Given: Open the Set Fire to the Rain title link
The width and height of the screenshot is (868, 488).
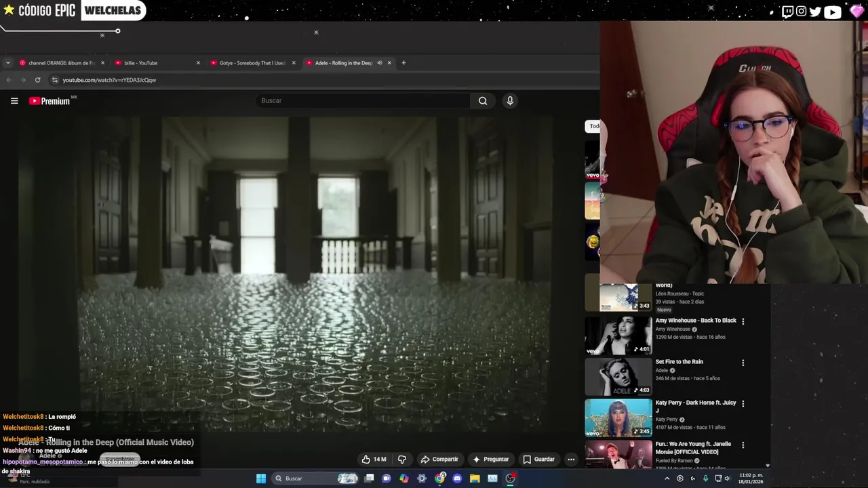Looking at the screenshot, I should click(x=679, y=362).
